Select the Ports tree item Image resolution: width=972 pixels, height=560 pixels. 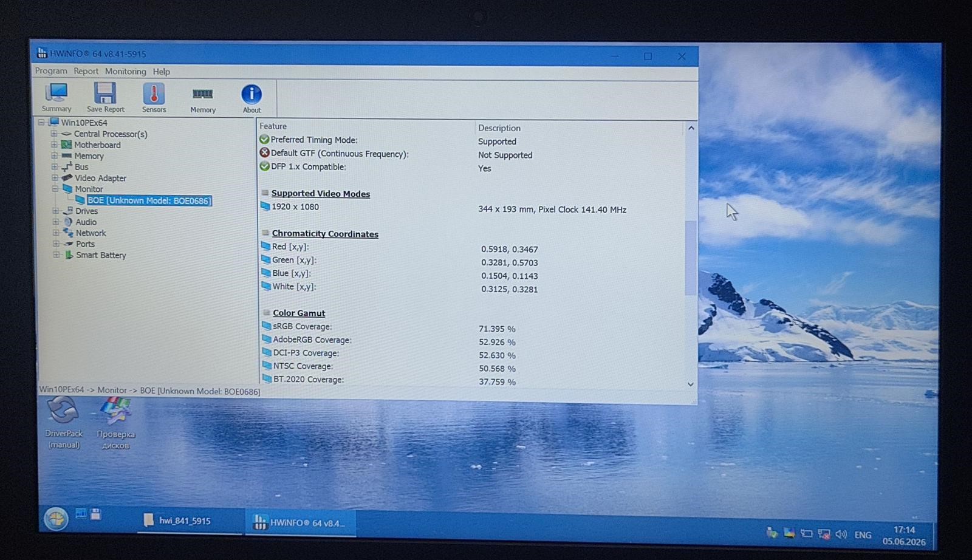click(85, 244)
